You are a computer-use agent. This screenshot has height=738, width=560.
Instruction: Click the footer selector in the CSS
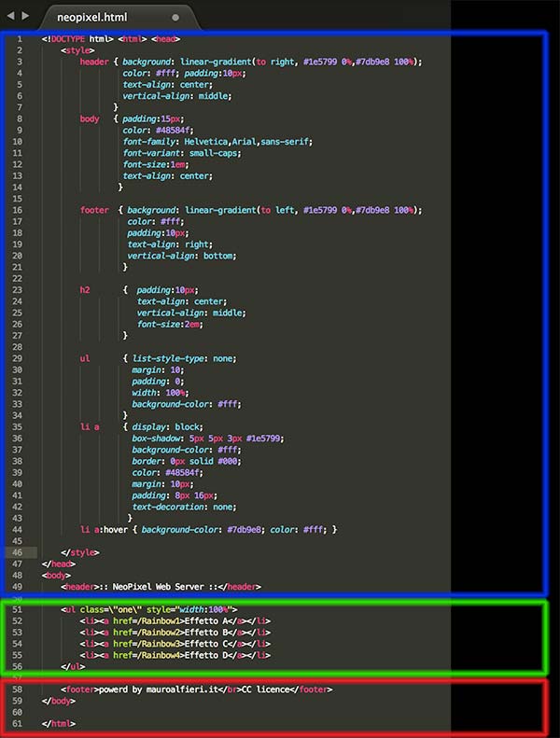tap(94, 210)
